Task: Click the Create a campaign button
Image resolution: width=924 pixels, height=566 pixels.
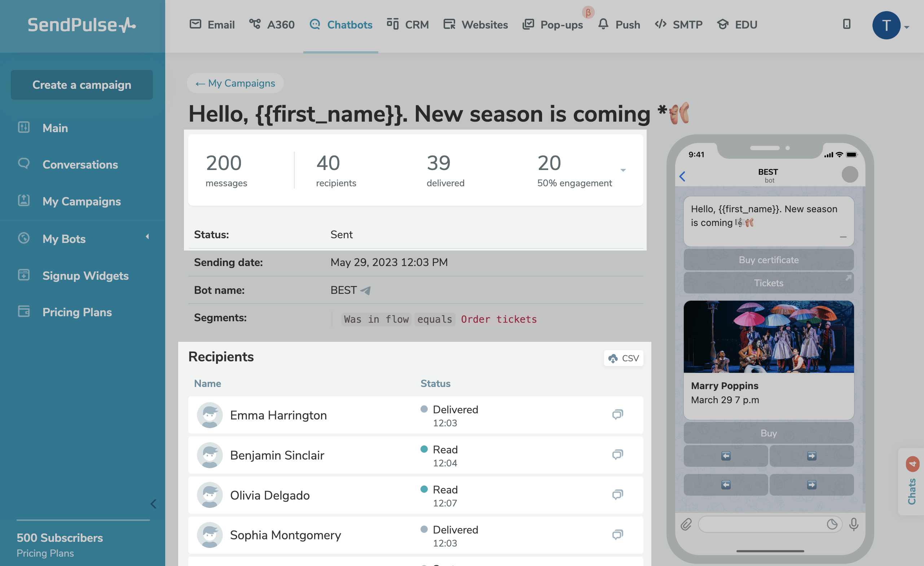Action: [82, 85]
